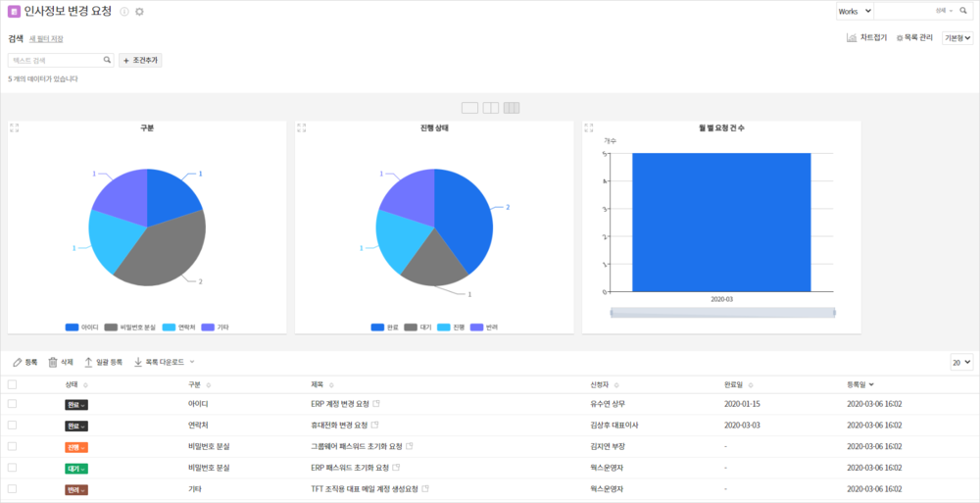Screen dimensions: 980x503
Task: Sort by 등록일 column header
Action: tap(860, 384)
